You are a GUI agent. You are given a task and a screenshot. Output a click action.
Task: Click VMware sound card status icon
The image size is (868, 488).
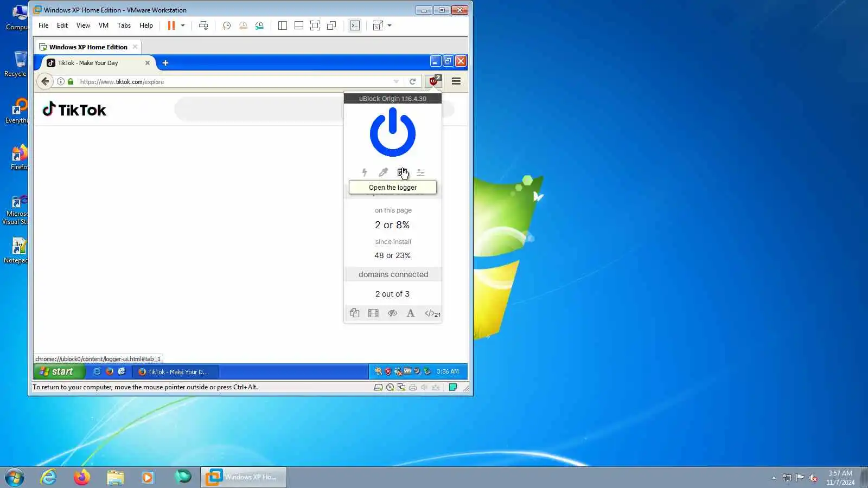pyautogui.click(x=424, y=387)
